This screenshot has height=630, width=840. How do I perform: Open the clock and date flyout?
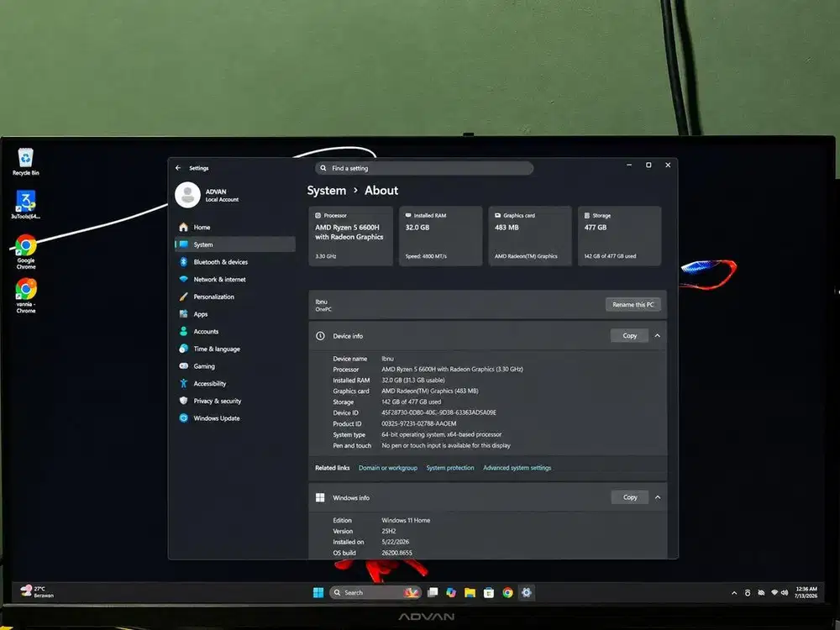coord(806,592)
